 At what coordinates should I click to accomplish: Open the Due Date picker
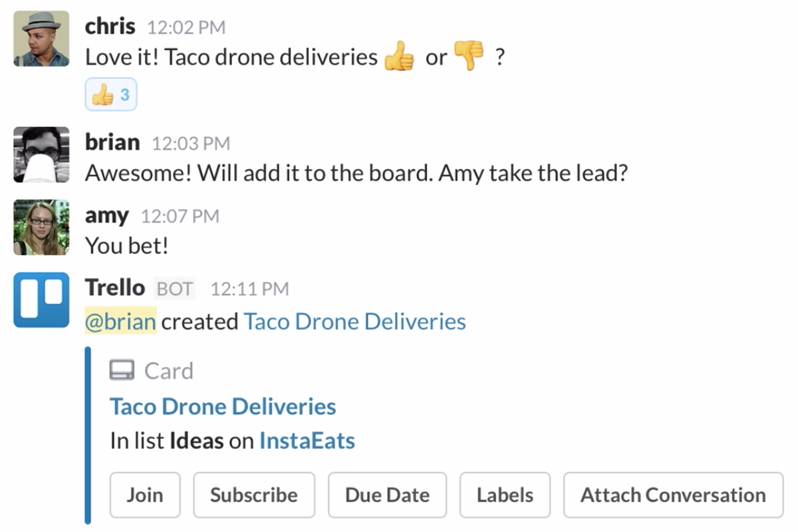[387, 495]
